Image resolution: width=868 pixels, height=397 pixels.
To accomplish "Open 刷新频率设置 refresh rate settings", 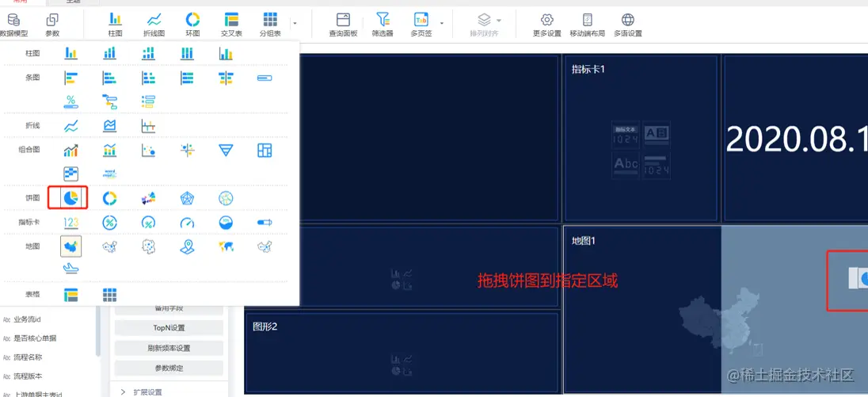I will pos(169,349).
